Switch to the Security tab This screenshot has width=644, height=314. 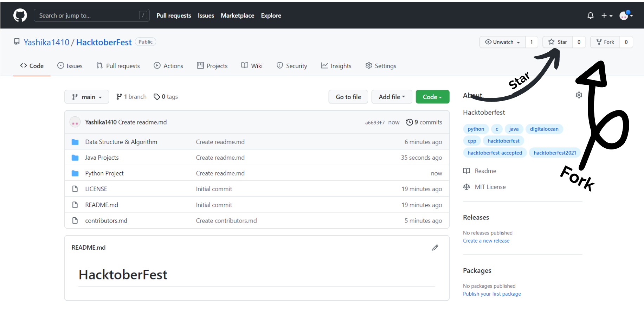click(292, 66)
